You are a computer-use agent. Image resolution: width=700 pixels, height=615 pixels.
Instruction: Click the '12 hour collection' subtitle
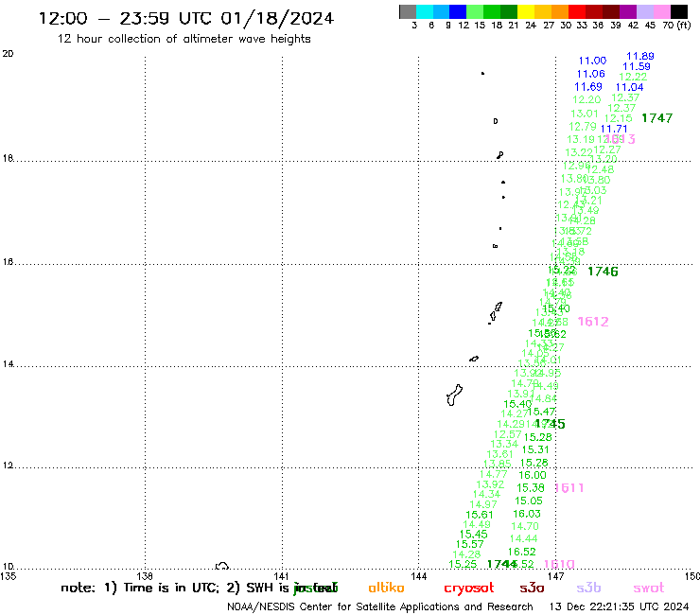[x=184, y=39]
